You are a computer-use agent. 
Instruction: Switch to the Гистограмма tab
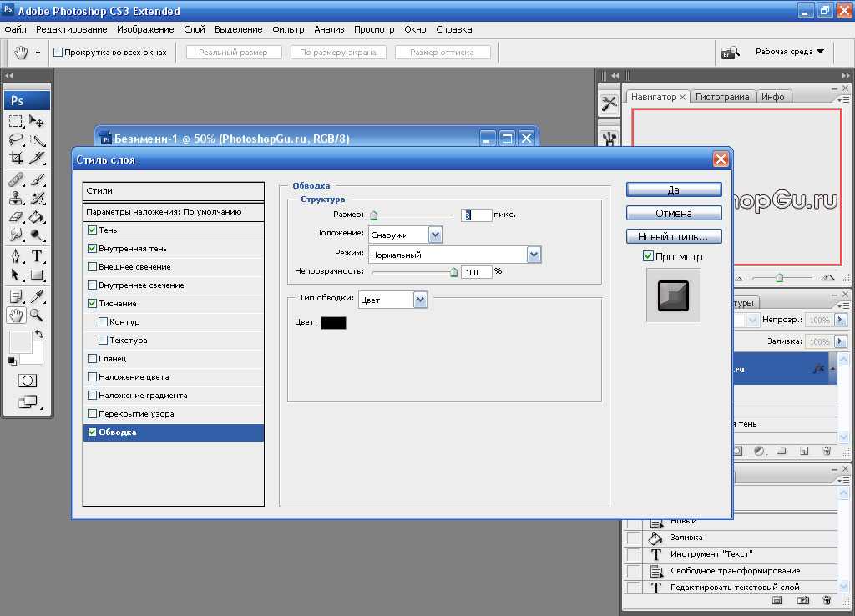[x=722, y=97]
